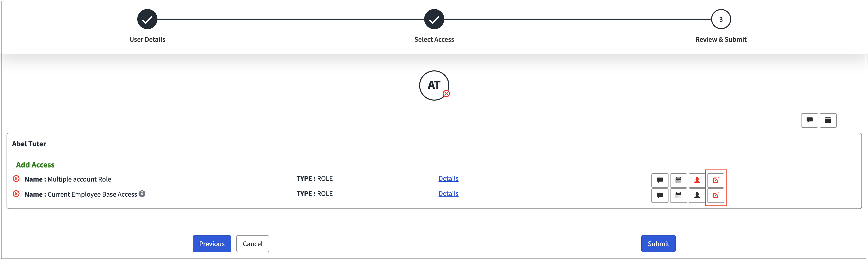Open the global calendar icon above the panel
Viewport: 868px width, 259px height.
pos(827,120)
